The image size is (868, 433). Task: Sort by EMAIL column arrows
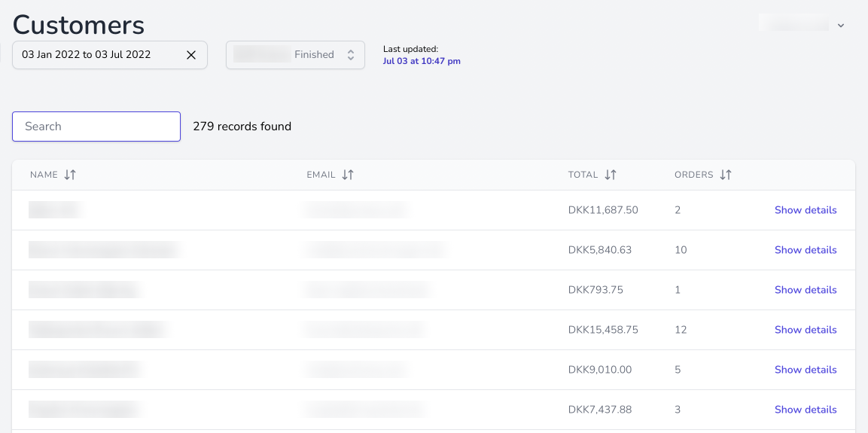348,175
